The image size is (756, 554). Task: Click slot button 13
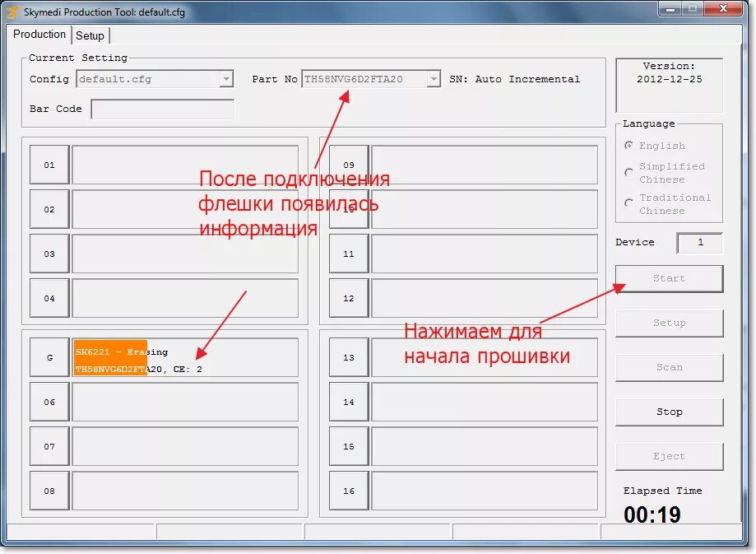(x=349, y=357)
